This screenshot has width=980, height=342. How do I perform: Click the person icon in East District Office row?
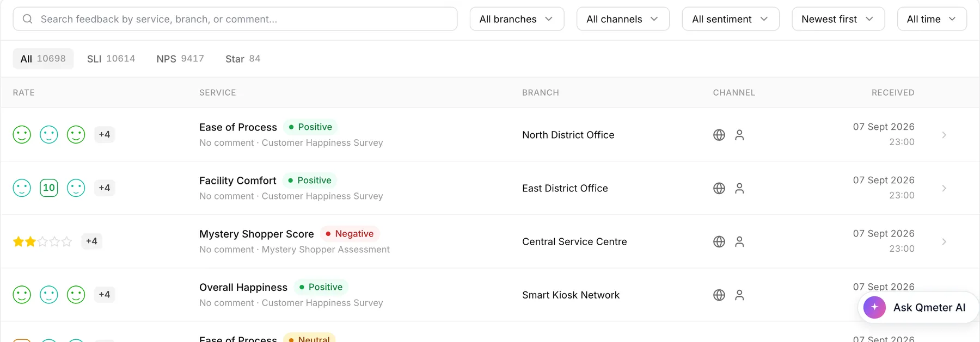(739, 188)
